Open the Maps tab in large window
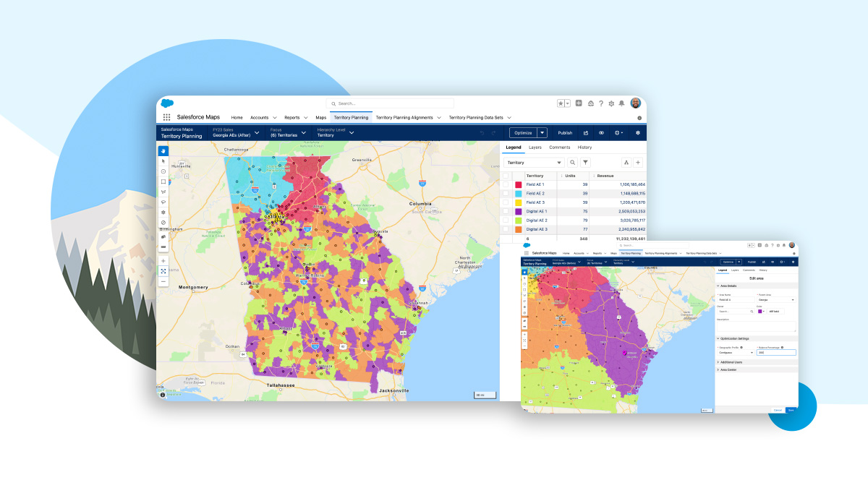The image size is (868, 488). pos(321,117)
